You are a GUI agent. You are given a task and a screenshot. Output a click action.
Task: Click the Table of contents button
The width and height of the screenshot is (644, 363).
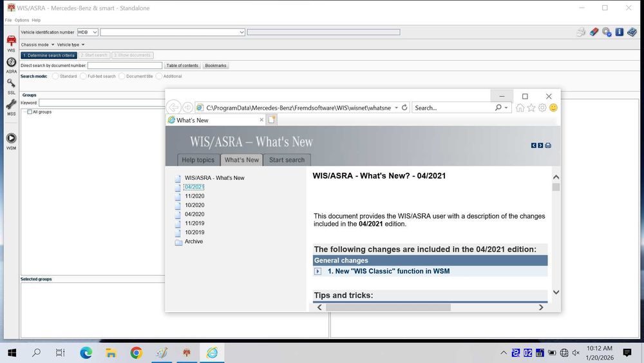[182, 66]
